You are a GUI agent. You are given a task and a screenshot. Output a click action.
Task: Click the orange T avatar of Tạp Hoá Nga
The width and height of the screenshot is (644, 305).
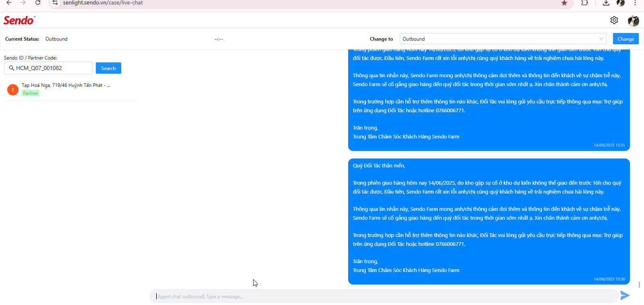pos(13,90)
